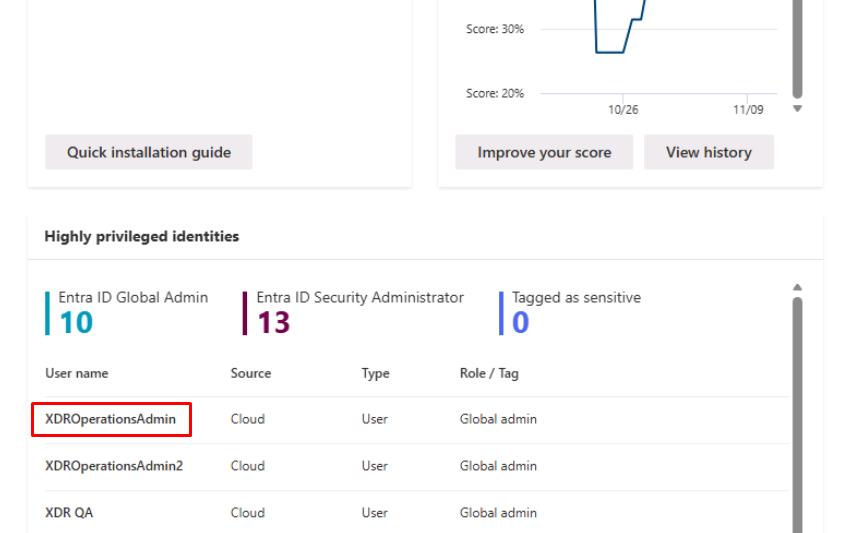Open the Quick installation guide
The height and width of the screenshot is (533, 846).
pos(148,153)
